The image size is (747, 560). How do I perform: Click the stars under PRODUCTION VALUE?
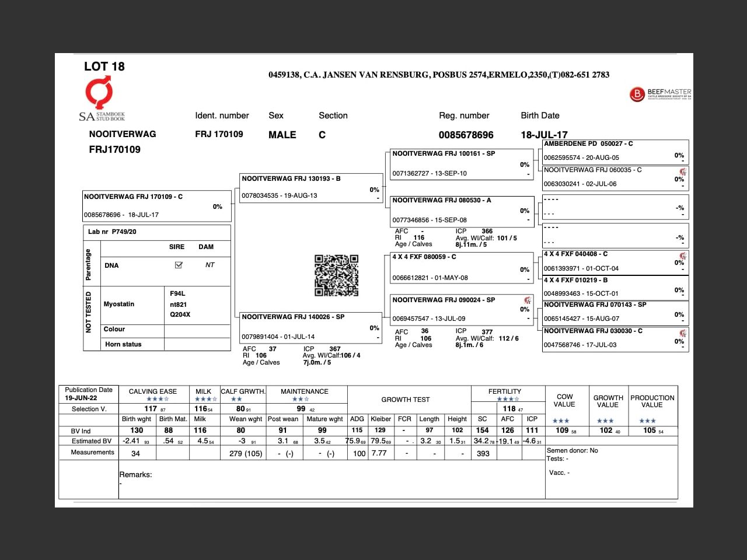[647, 421]
